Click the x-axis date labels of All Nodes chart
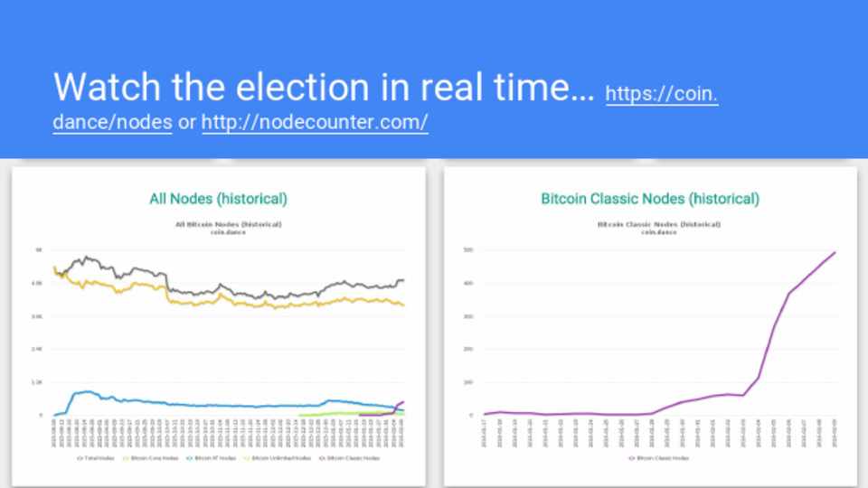The width and height of the screenshot is (868, 488). [226, 433]
